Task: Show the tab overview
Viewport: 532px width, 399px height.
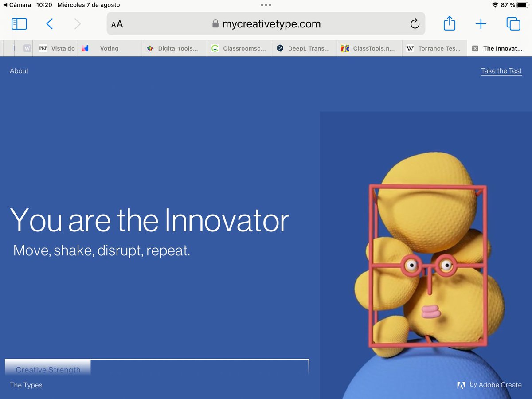Action: click(513, 24)
